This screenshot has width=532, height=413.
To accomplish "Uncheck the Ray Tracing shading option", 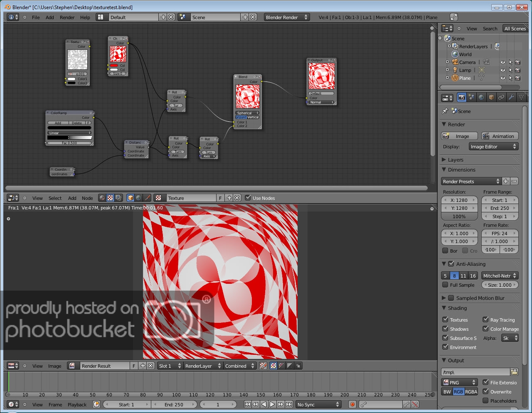I will coord(485,320).
